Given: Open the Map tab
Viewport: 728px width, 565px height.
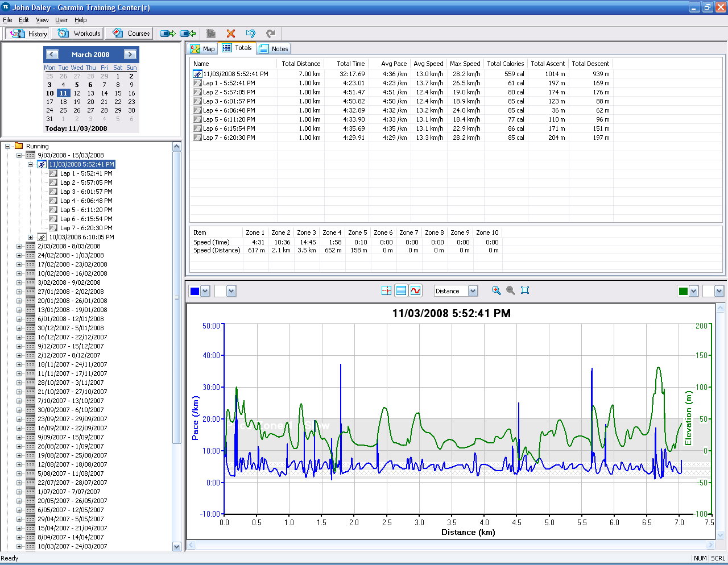Looking at the screenshot, I should [x=203, y=49].
